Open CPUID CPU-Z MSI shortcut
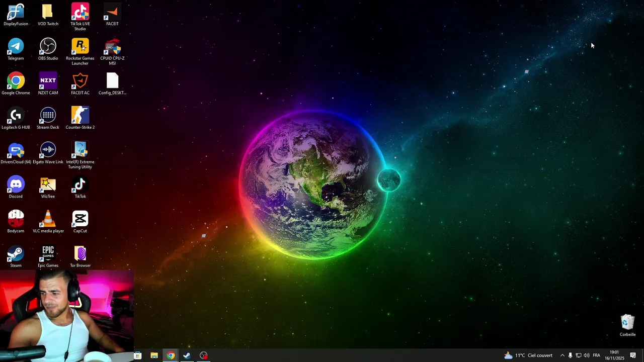Image resolution: width=644 pixels, height=362 pixels. [x=112, y=51]
